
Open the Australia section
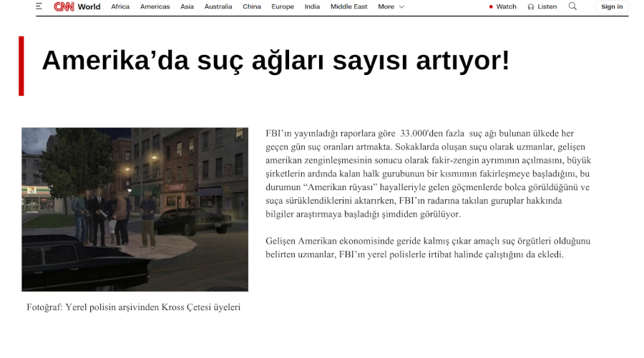[x=218, y=6]
